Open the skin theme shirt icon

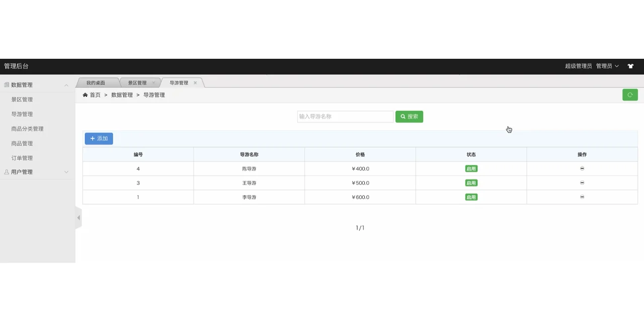(x=630, y=66)
